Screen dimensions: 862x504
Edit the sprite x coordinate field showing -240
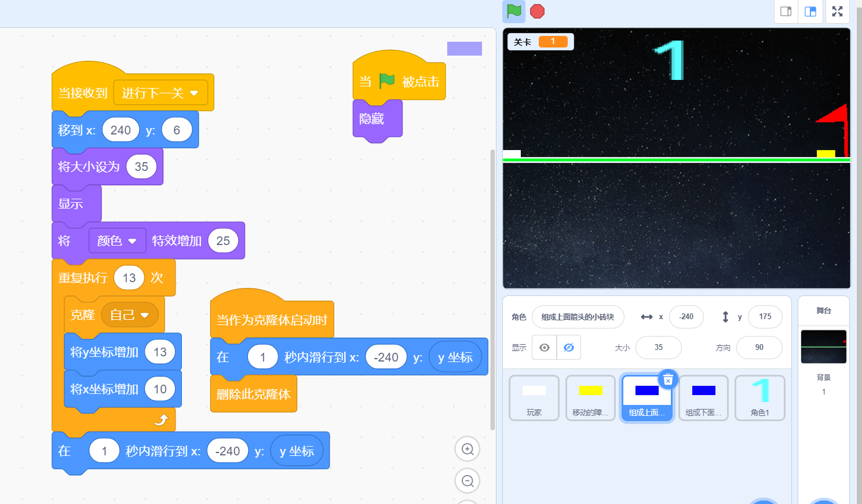686,317
